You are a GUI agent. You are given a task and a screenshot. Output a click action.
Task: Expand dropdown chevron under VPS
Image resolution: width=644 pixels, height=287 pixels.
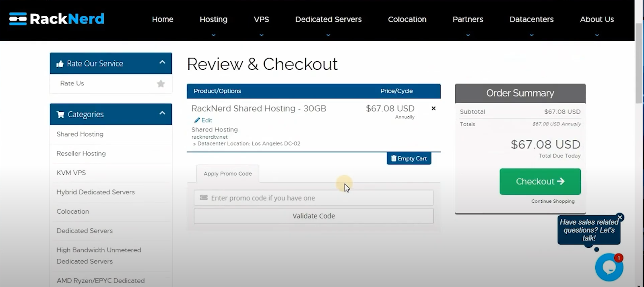click(261, 35)
